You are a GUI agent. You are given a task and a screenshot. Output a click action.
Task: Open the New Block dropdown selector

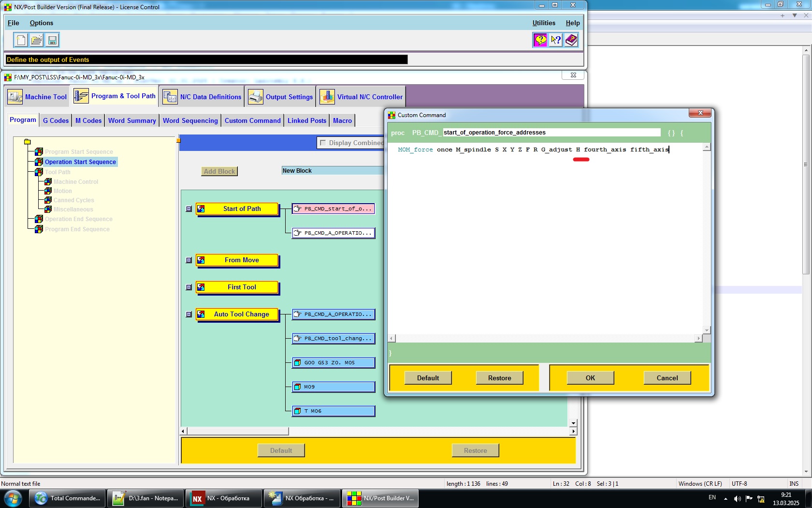[x=333, y=171]
